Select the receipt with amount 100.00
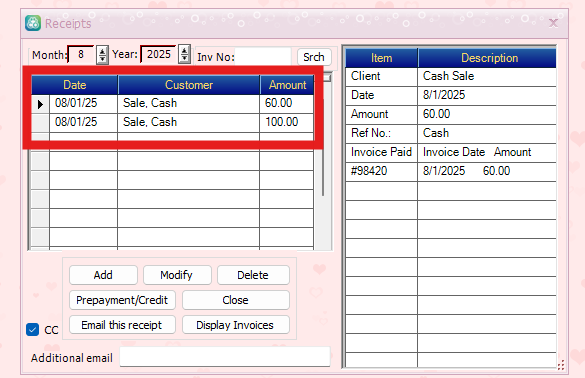 pyautogui.click(x=173, y=122)
